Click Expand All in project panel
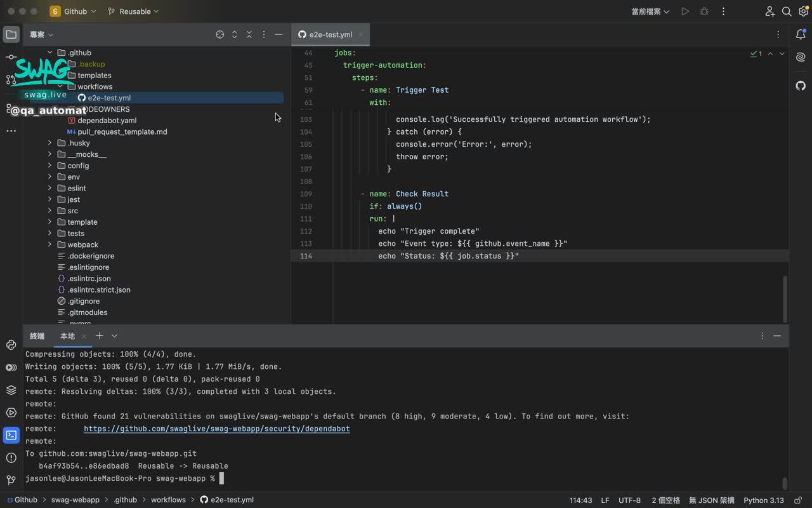Image resolution: width=812 pixels, height=508 pixels. tap(234, 34)
